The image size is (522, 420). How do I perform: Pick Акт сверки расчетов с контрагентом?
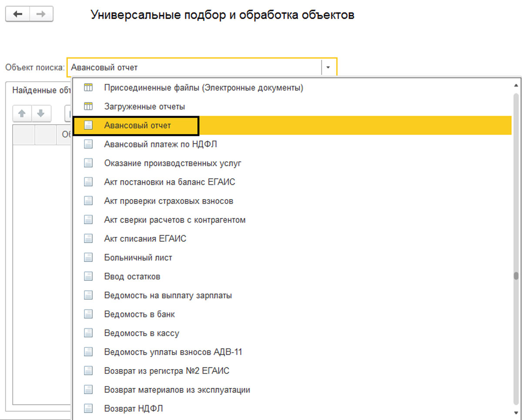click(175, 220)
